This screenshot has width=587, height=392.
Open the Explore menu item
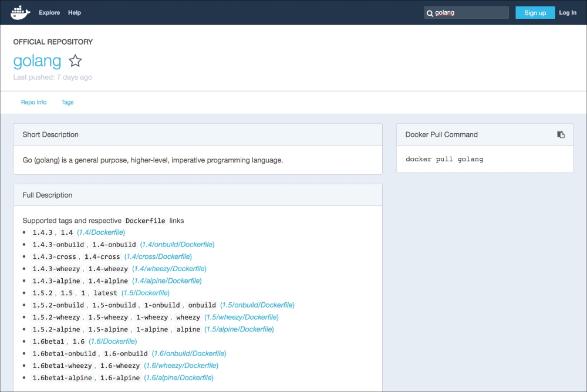point(49,12)
